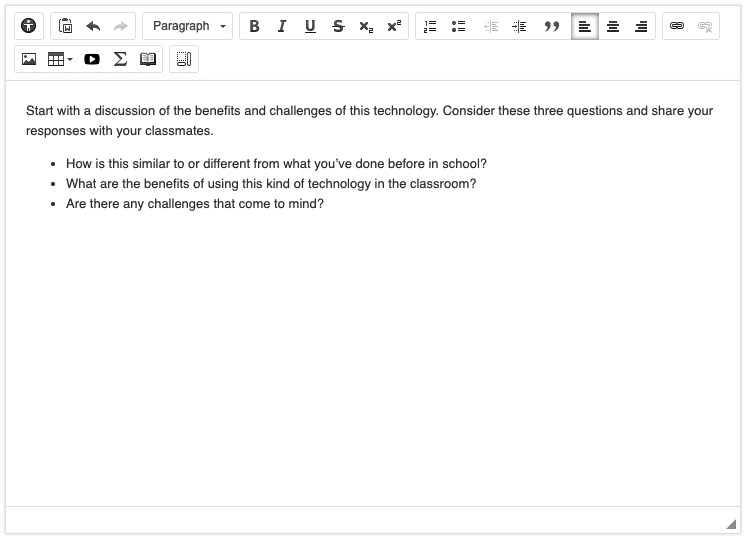Click the greyed Redo arrow
The width and height of the screenshot is (744, 538).
point(121,26)
